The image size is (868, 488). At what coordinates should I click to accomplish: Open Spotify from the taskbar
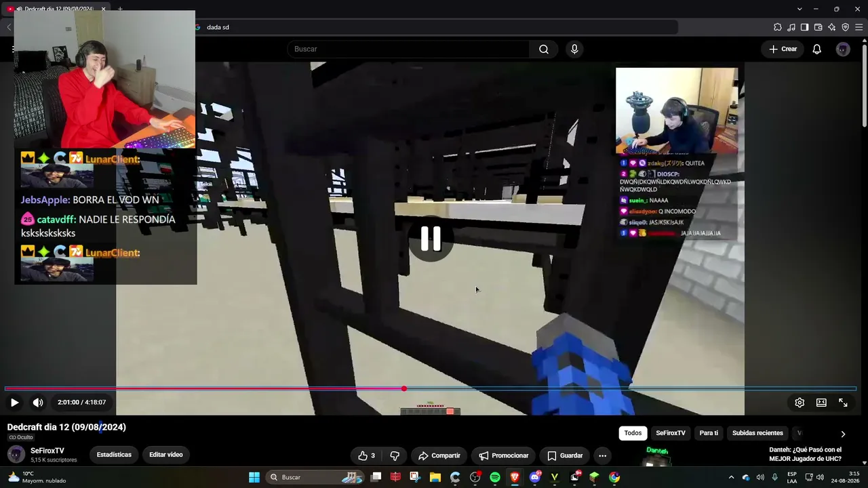coord(495,477)
